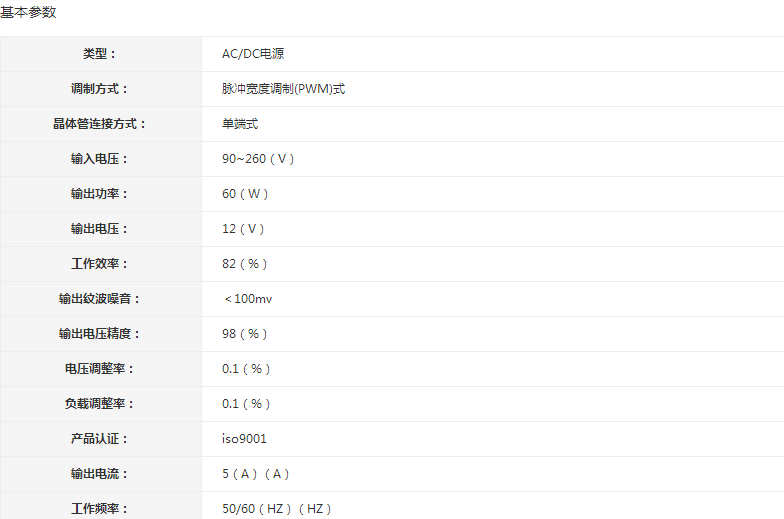The width and height of the screenshot is (784, 519).
Task: Click the 工作效率 label
Action: click(x=100, y=264)
